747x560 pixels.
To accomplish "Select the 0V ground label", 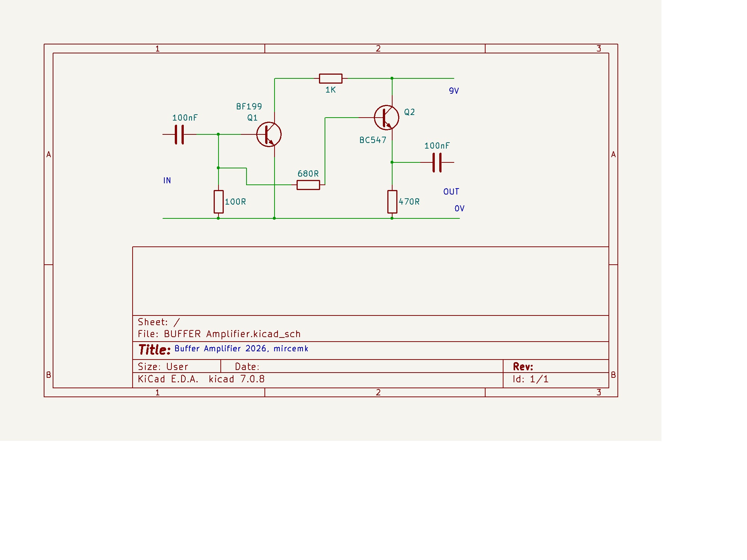I will pyautogui.click(x=459, y=209).
